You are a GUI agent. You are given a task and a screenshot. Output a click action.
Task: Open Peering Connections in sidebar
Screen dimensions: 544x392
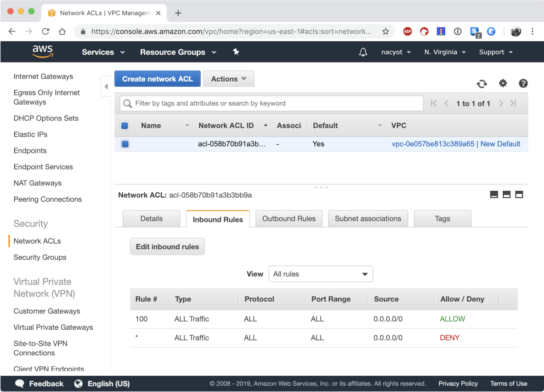pos(48,199)
